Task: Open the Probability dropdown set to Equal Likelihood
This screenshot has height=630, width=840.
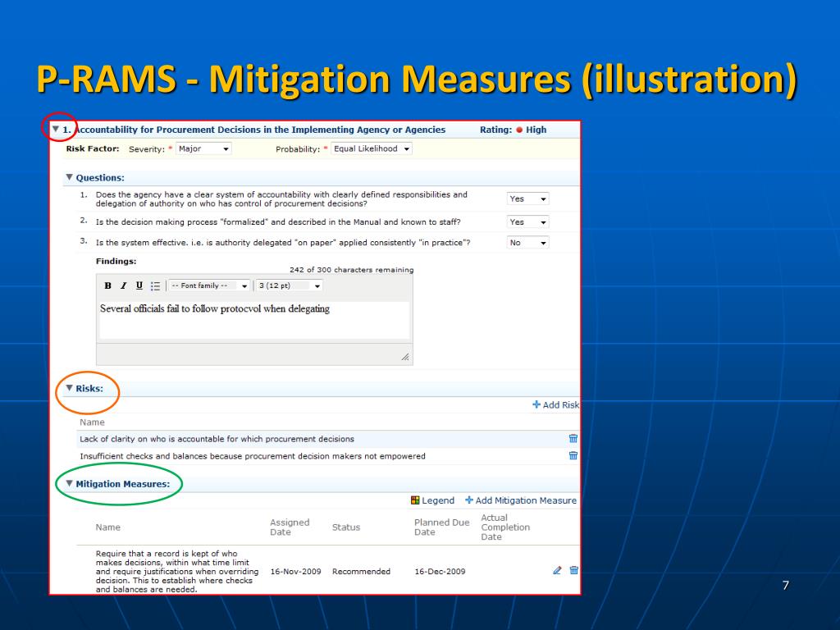Action: coord(372,148)
